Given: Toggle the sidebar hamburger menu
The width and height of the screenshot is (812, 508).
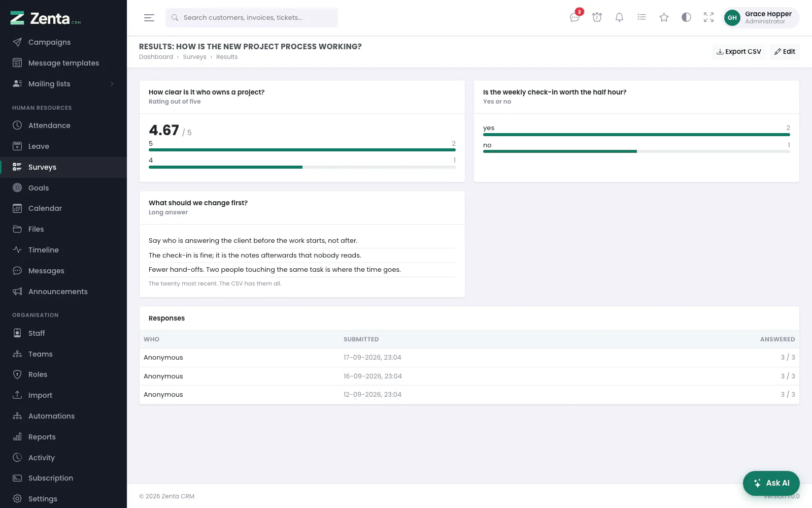Looking at the screenshot, I should point(149,18).
